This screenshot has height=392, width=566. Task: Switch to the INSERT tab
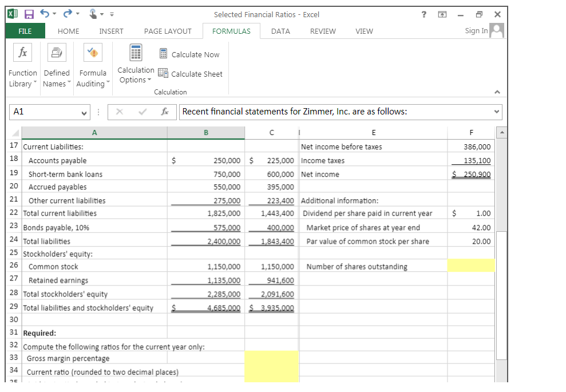point(111,31)
